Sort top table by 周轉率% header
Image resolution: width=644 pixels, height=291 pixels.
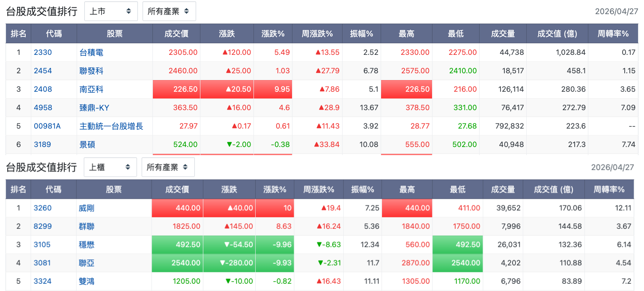613,33
